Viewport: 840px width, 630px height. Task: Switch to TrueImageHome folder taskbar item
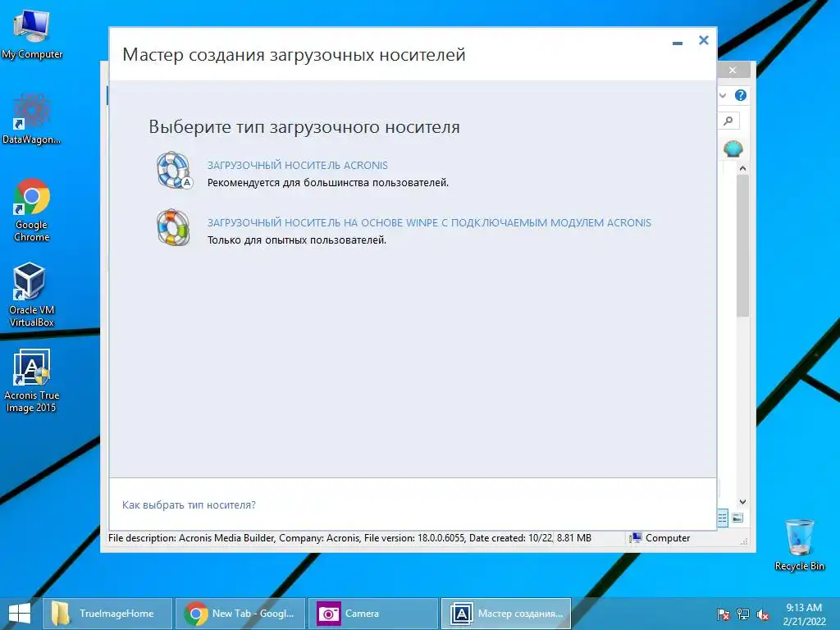[107, 614]
